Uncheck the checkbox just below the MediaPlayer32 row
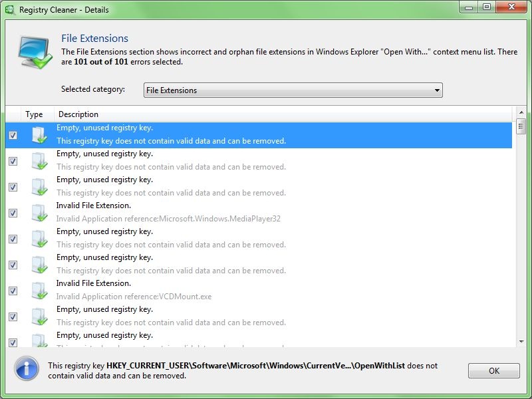Viewport: 532px width, 399px height. pos(13,239)
